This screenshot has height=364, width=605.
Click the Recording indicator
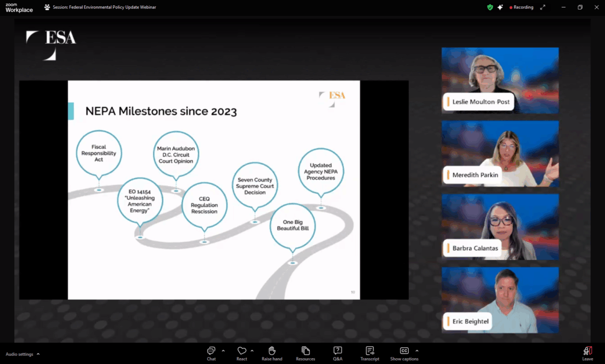521,7
